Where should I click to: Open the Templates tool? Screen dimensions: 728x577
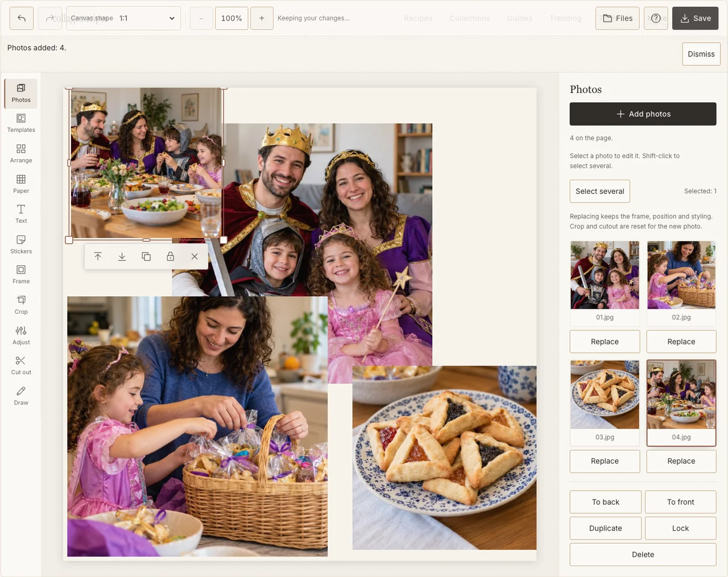click(x=21, y=123)
